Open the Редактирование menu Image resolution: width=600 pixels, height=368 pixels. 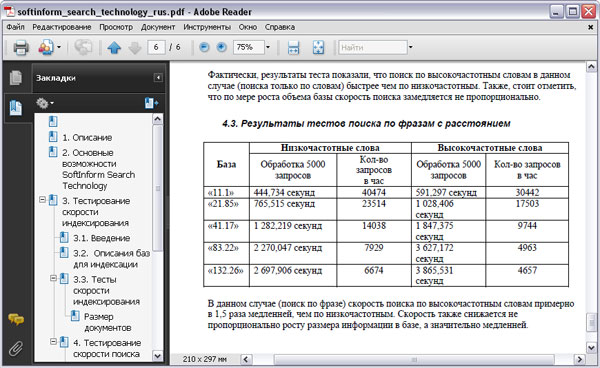click(62, 27)
